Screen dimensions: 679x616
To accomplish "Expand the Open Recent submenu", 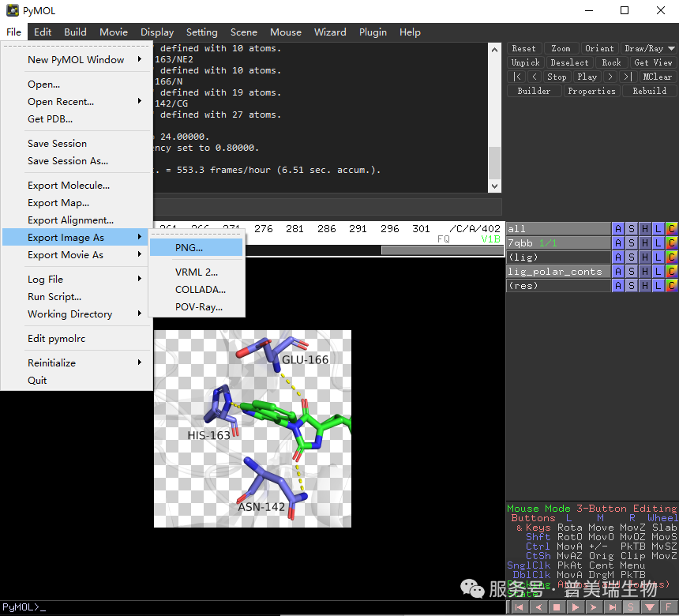I will click(x=77, y=102).
